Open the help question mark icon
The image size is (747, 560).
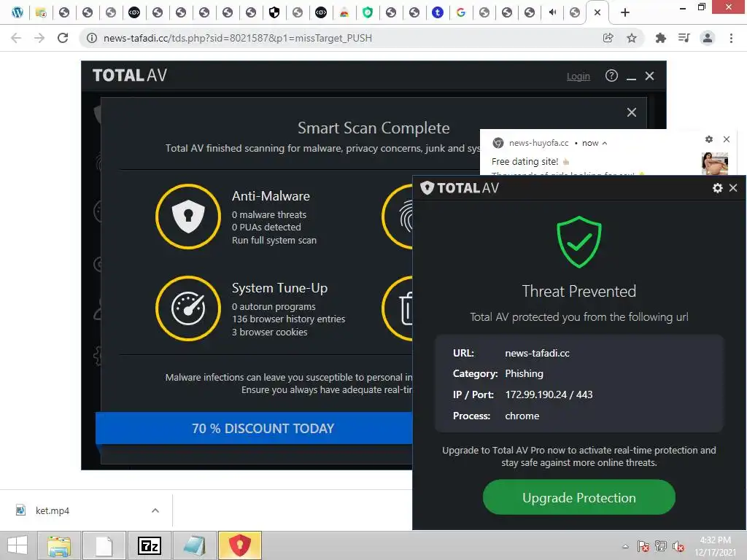point(611,76)
